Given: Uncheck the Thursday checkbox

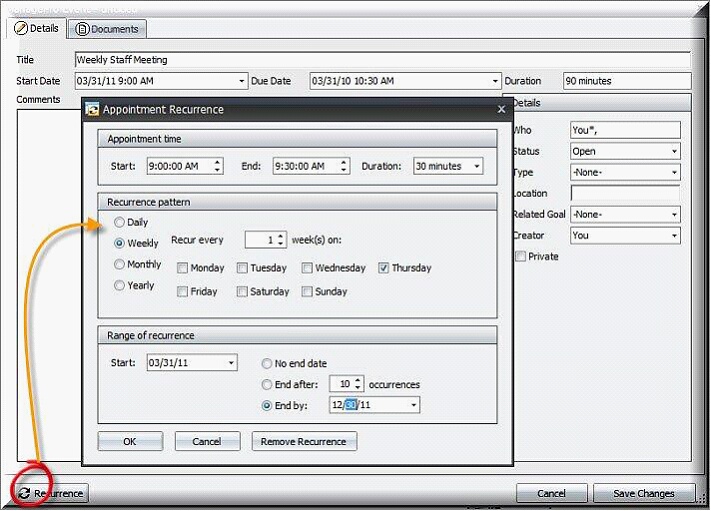Looking at the screenshot, I should [384, 268].
